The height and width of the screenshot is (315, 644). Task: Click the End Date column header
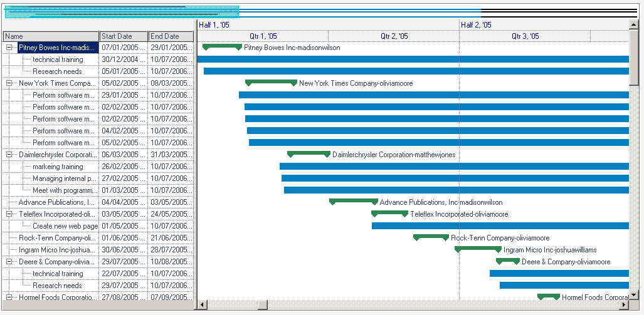(171, 36)
